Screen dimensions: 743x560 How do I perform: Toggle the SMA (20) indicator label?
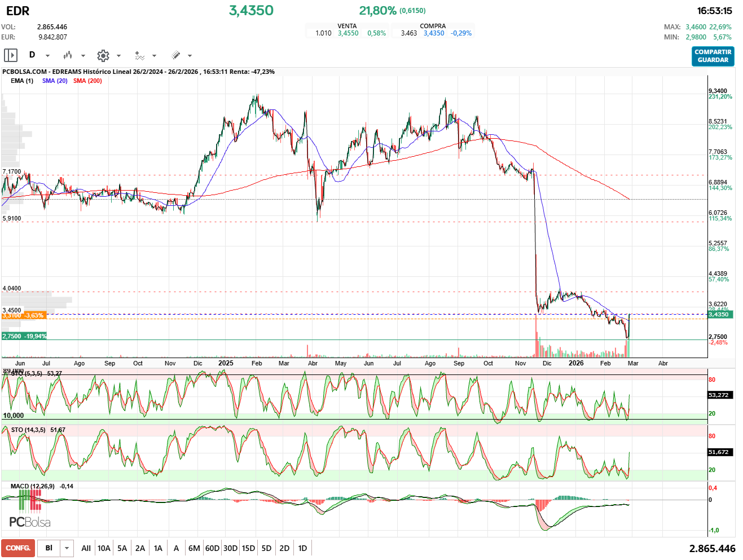[55, 81]
